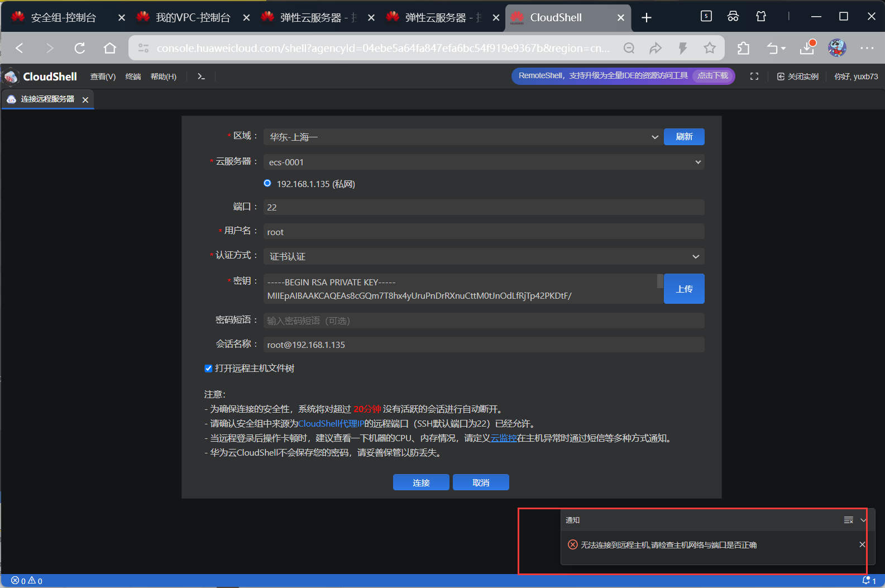Click the browser forward arrow
Screen dimensions: 885x588
tap(50, 48)
